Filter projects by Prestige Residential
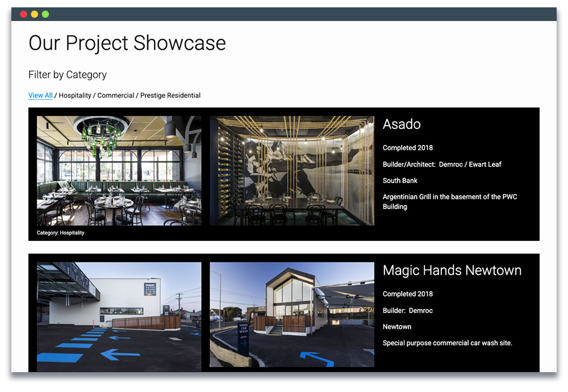Viewport: 568px width, 392px height. (170, 95)
